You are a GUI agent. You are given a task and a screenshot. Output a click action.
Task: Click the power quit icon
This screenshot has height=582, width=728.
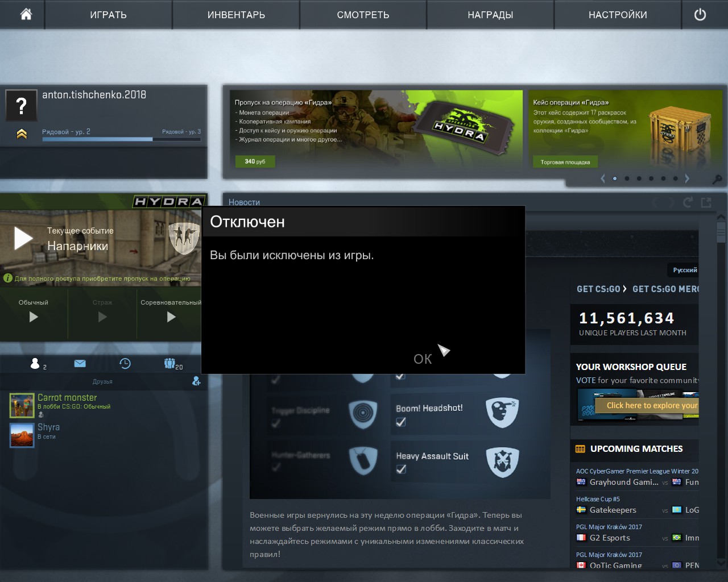700,15
